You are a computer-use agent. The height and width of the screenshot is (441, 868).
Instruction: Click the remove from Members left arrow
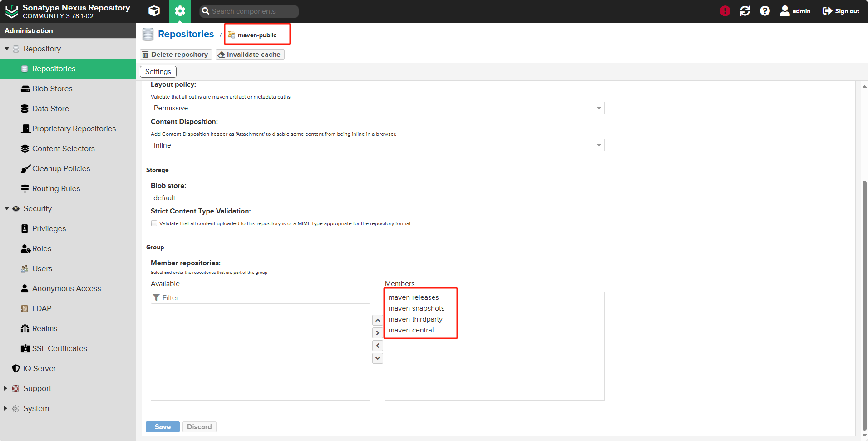[378, 346]
